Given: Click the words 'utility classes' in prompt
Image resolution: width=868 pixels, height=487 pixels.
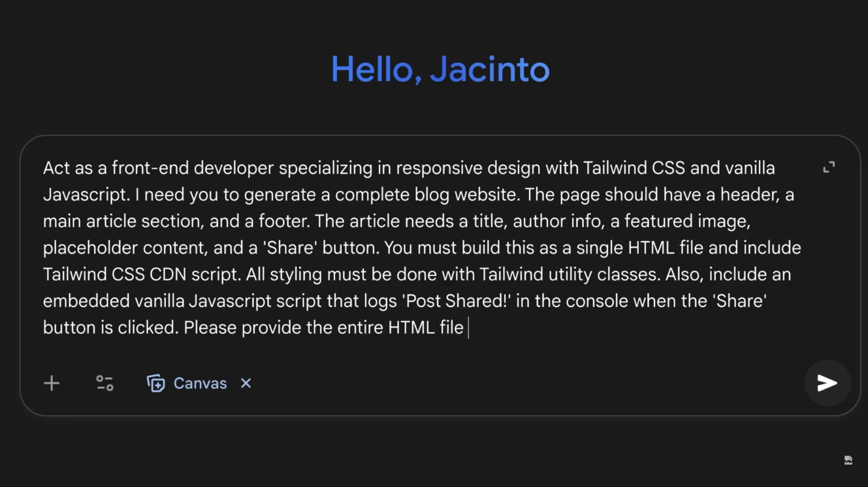Looking at the screenshot, I should click(601, 274).
